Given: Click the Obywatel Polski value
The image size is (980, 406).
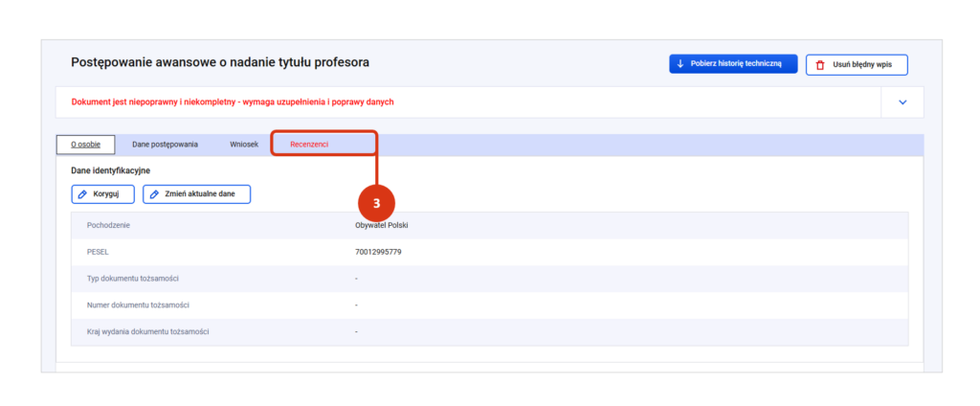Looking at the screenshot, I should [382, 225].
